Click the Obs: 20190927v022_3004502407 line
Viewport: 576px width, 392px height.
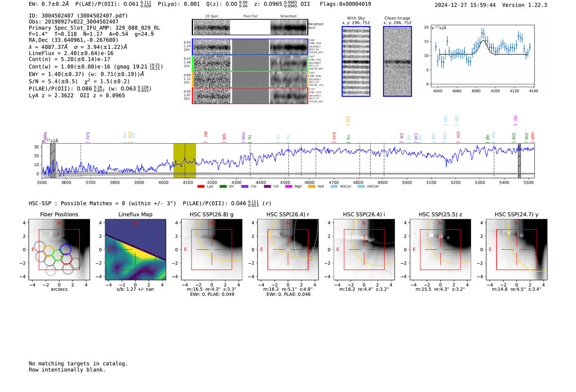pos(74,22)
